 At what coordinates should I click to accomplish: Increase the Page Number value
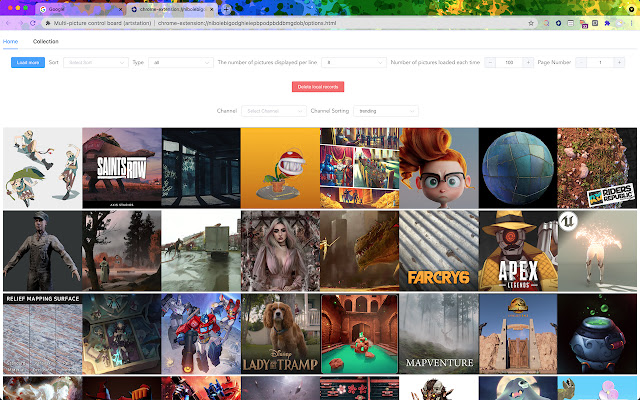point(619,62)
